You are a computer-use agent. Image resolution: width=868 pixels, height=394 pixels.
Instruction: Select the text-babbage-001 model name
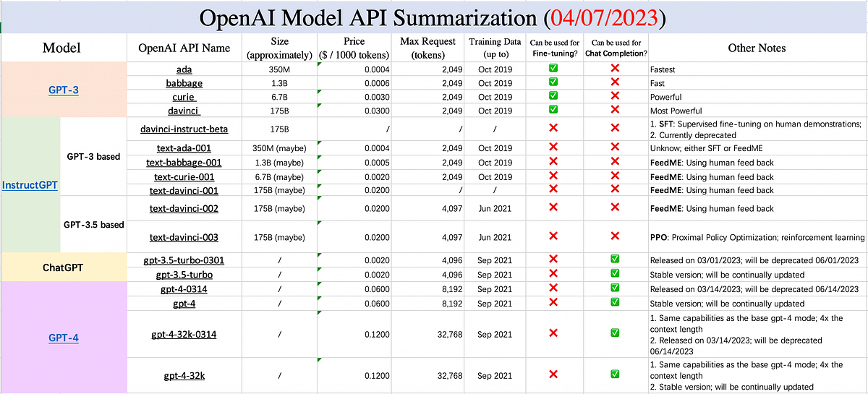184,162
